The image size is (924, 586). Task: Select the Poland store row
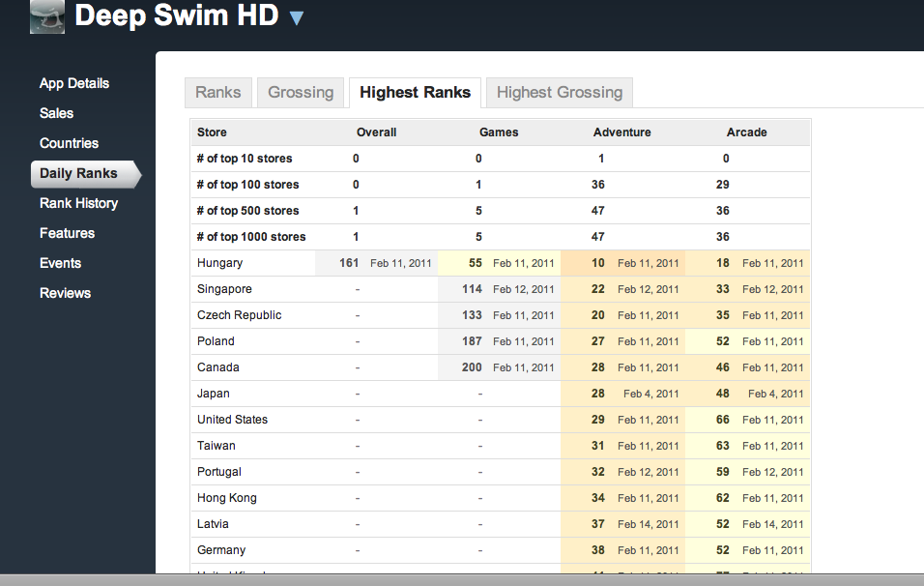500,341
